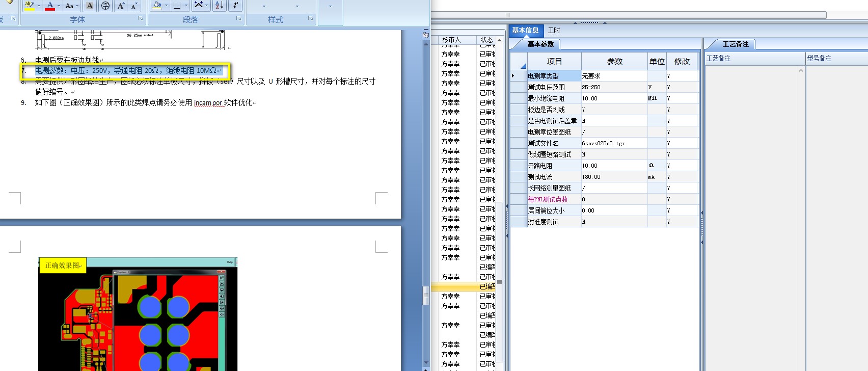Screen dimensions: 868x371
Task: Select the 工艺备注 panel tab
Action: 736,44
